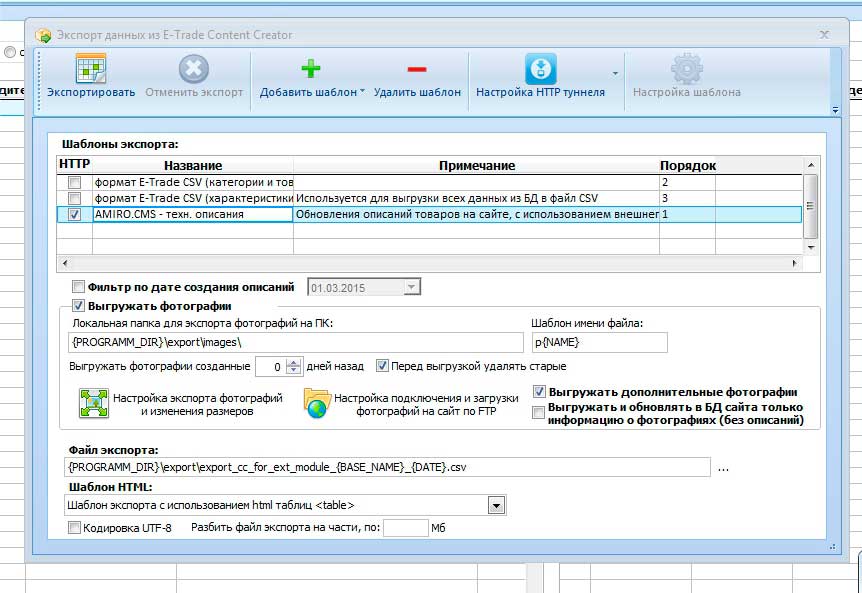This screenshot has width=862, height=593.
Task: Click the Настройка шаблона gear icon
Action: [687, 69]
